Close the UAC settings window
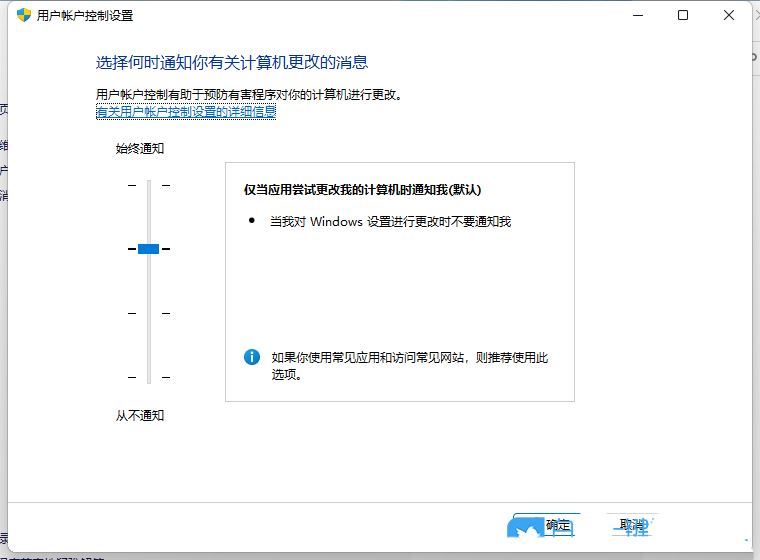The image size is (760, 560). point(728,16)
